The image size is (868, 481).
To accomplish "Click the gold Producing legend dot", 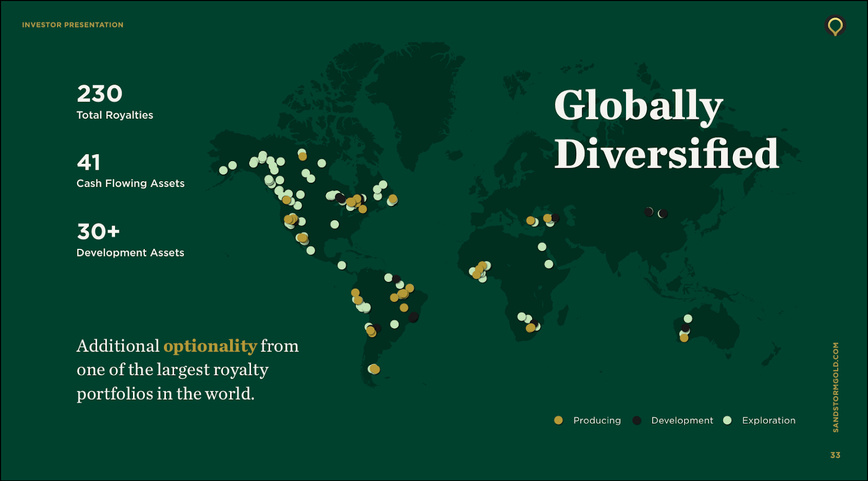I will pyautogui.click(x=558, y=420).
